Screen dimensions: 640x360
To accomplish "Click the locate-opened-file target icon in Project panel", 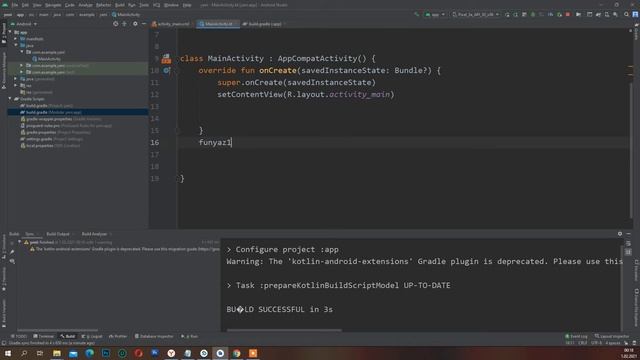I will pyautogui.click(x=116, y=24).
